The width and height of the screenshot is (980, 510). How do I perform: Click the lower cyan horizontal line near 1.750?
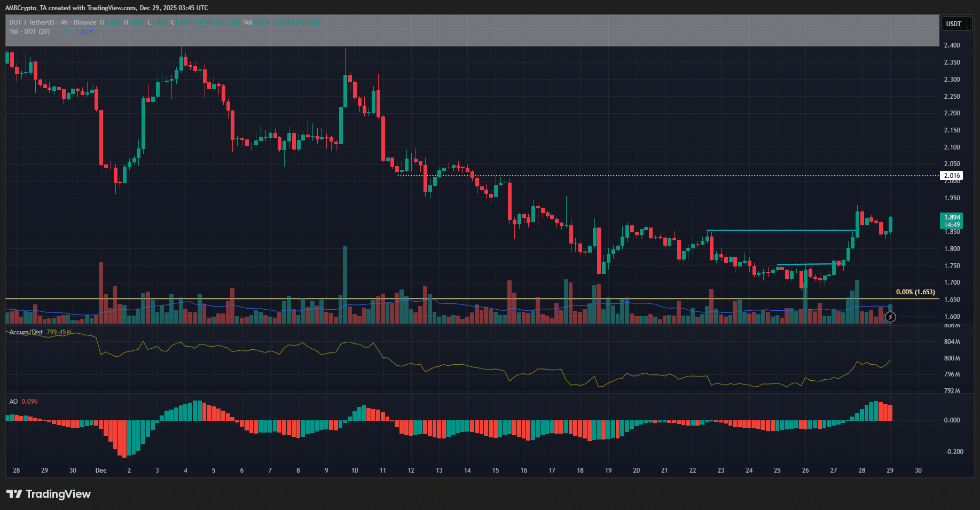click(804, 264)
